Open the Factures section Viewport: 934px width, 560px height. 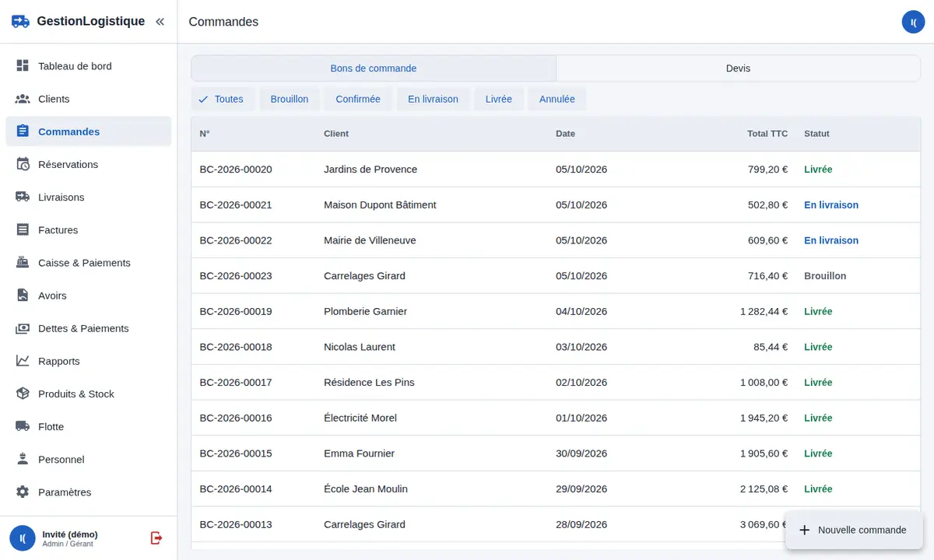pos(89,229)
